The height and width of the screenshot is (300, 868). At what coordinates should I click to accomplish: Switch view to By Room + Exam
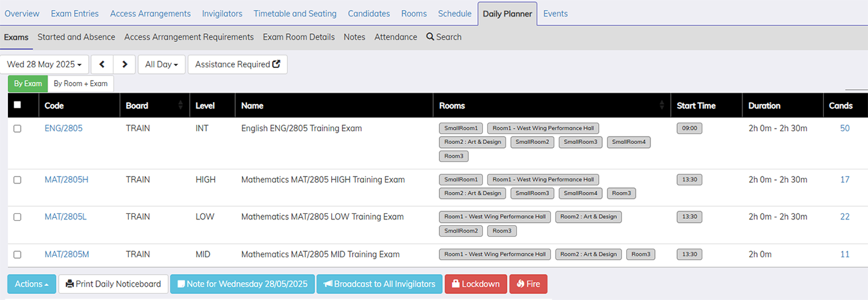point(80,84)
